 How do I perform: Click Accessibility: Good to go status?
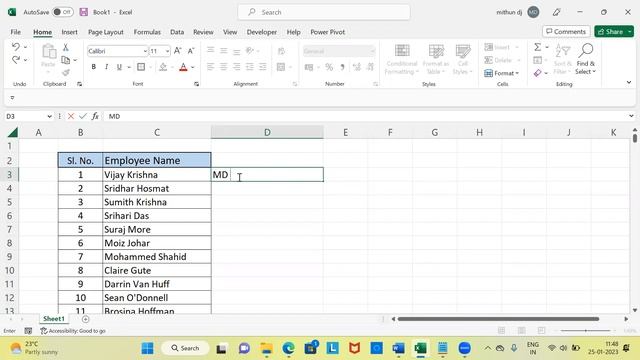[73, 331]
